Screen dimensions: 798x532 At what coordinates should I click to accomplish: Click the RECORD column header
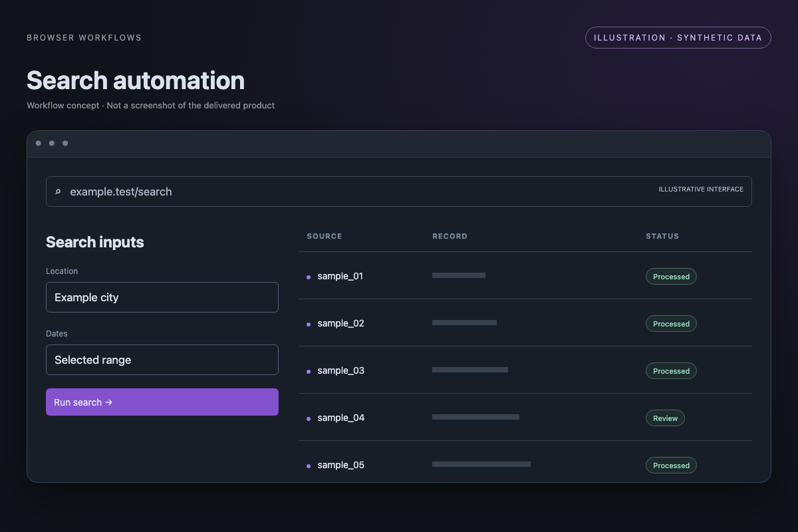[x=450, y=236]
